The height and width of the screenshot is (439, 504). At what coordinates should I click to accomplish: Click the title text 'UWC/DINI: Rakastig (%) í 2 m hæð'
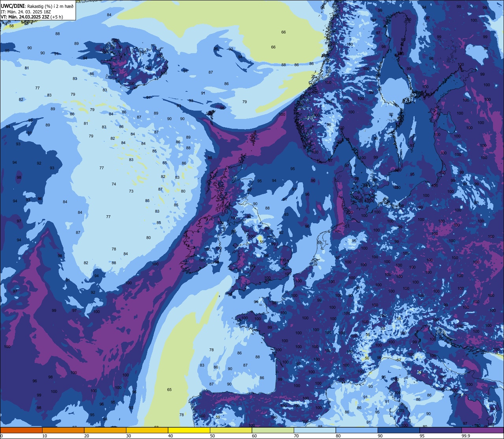[37, 6]
